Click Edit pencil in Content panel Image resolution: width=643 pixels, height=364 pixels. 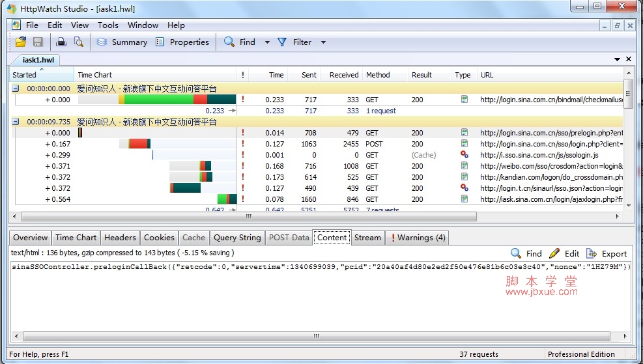tap(564, 253)
